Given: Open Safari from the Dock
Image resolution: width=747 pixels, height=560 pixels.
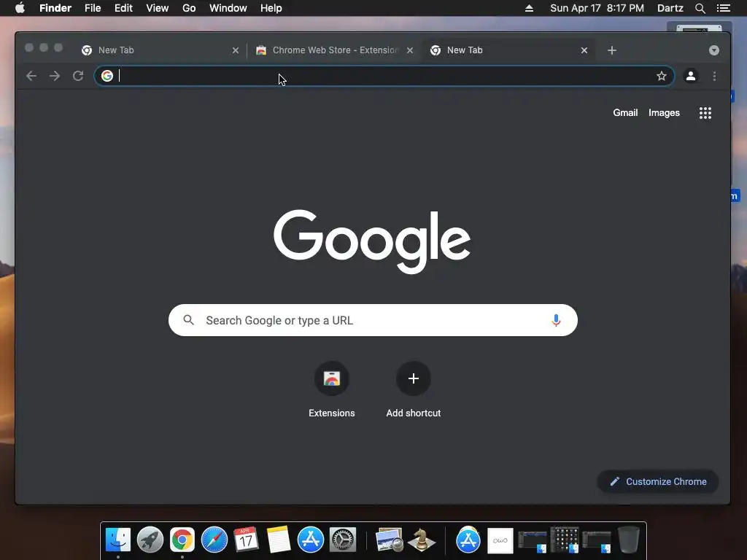Looking at the screenshot, I should coord(214,540).
